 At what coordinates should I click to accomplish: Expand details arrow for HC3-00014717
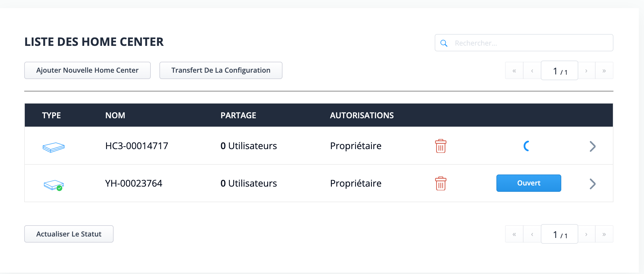pyautogui.click(x=592, y=146)
